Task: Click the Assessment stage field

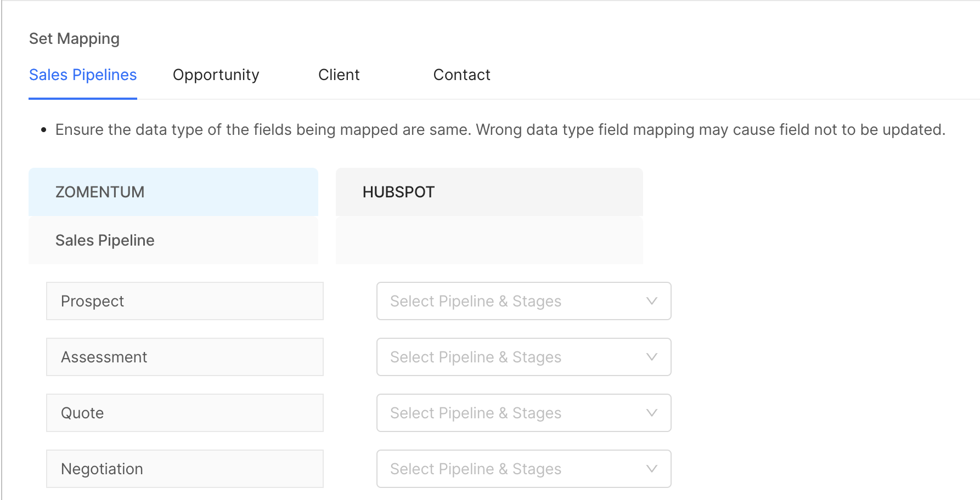Action: tap(184, 357)
